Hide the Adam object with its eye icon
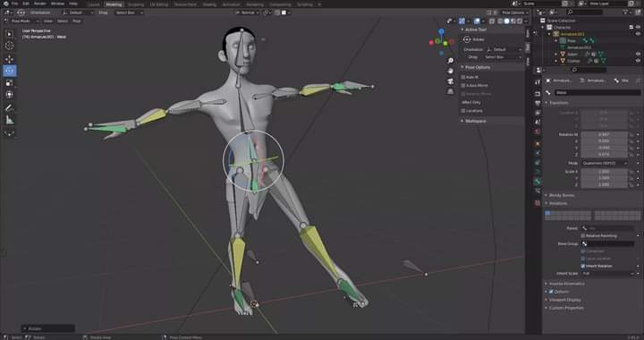Viewport: 644px width, 340px height. tap(638, 54)
